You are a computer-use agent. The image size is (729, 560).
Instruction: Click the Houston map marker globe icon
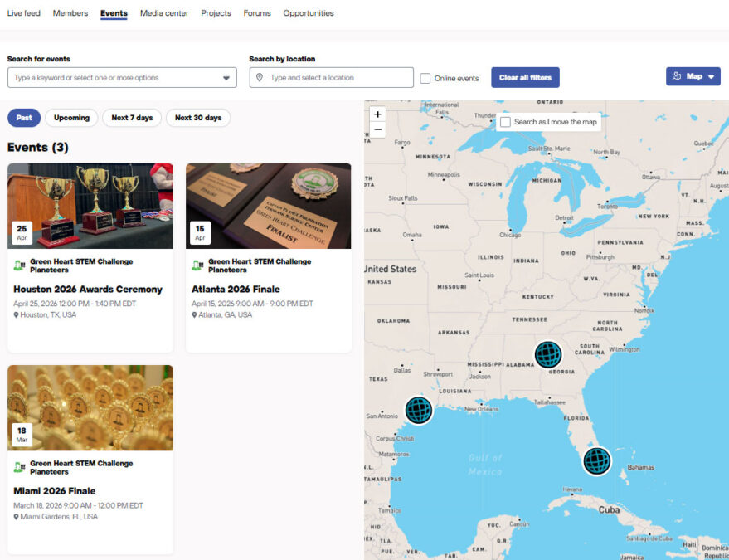coord(419,410)
